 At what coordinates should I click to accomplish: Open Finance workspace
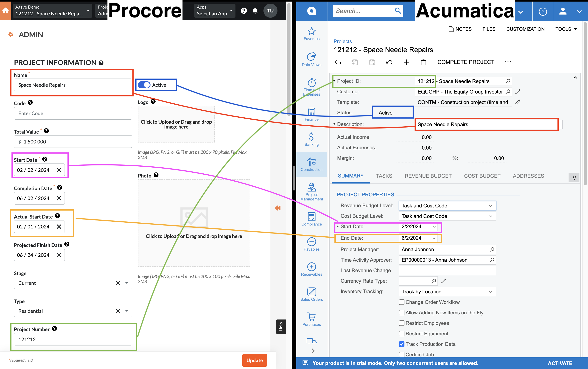[x=311, y=114]
